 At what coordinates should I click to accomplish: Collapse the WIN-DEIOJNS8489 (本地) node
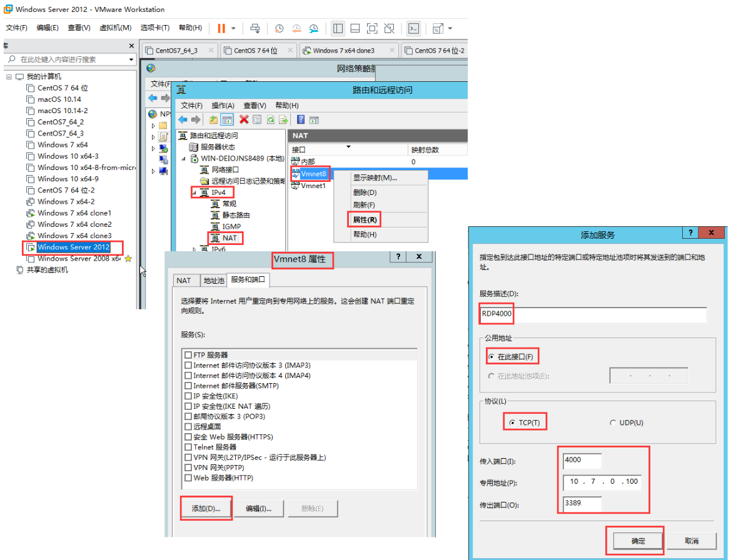(x=184, y=159)
